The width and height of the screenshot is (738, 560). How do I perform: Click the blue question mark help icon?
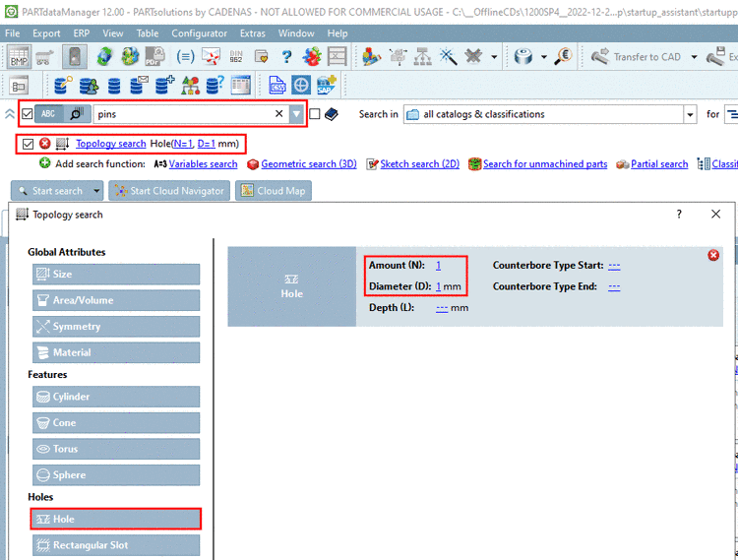pos(286,57)
